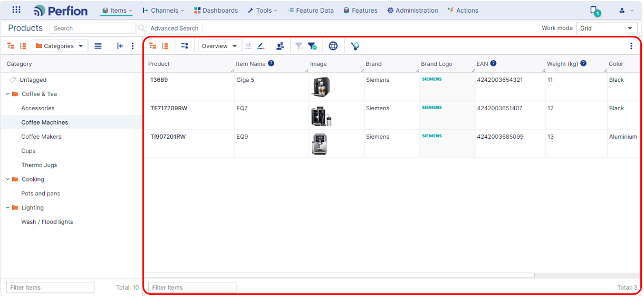The image size is (644, 296).
Task: Click the help icon beside Item Name
Action: point(271,63)
